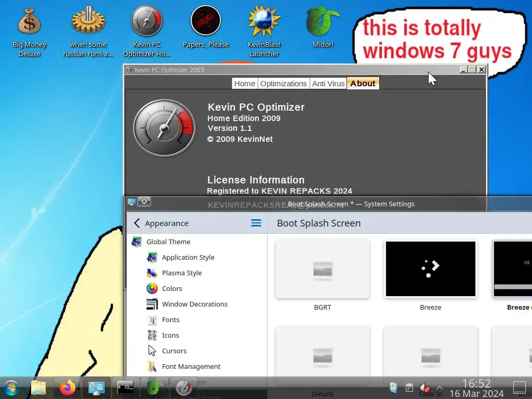The image size is (532, 399).
Task: Click Kevin PC Optimizer title bar app icon
Action: 129,70
